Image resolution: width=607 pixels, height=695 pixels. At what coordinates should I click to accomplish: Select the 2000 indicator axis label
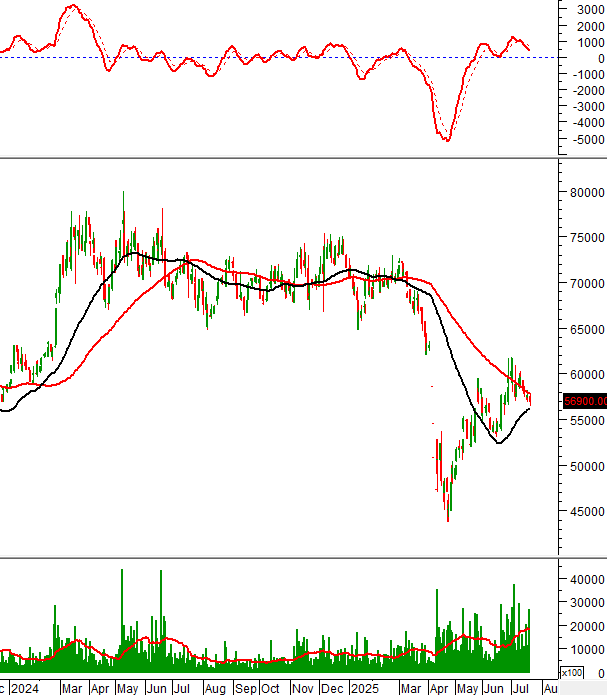click(x=591, y=27)
